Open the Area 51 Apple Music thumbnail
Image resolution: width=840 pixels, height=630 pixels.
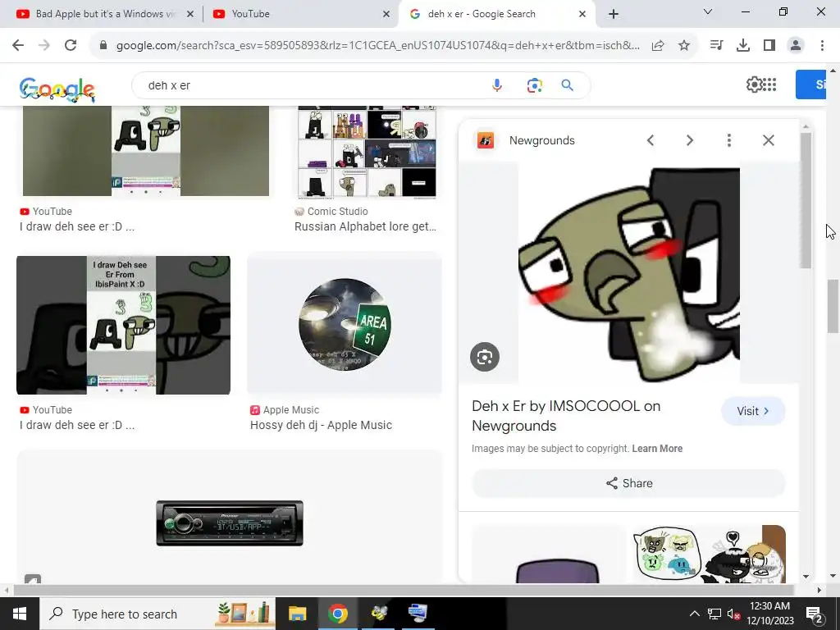click(x=345, y=324)
